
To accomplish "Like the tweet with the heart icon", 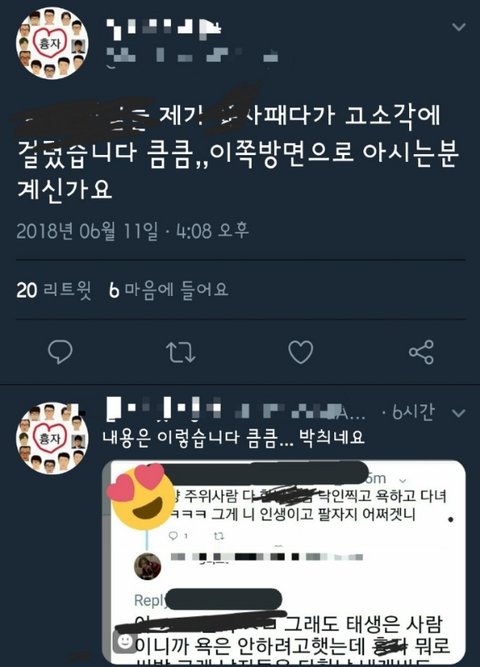I will (300, 352).
